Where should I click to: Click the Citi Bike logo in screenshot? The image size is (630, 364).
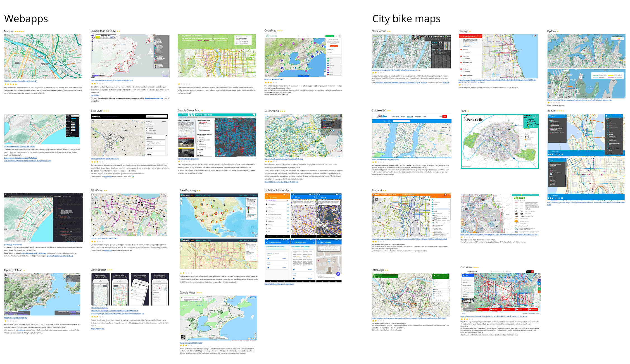(x=381, y=116)
